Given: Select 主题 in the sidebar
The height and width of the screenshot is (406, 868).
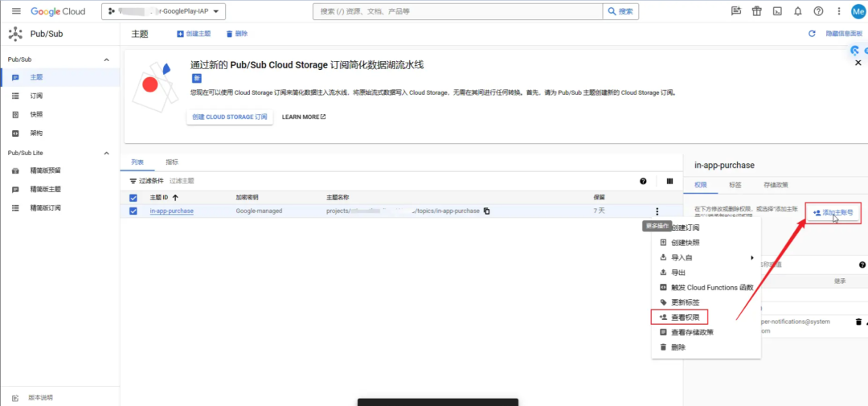Looking at the screenshot, I should point(59,77).
